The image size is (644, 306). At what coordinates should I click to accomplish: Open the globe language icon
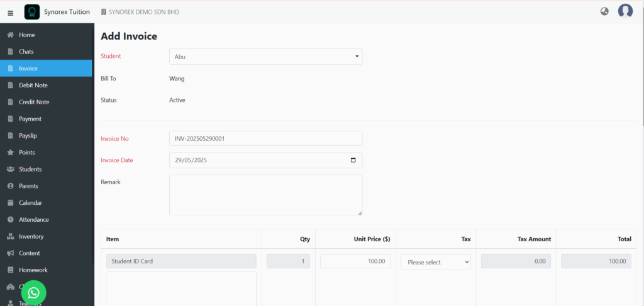(604, 11)
